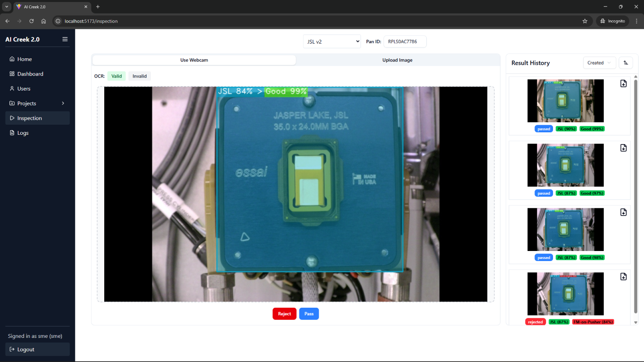Click the AI Creek 2.0 title

23,39
